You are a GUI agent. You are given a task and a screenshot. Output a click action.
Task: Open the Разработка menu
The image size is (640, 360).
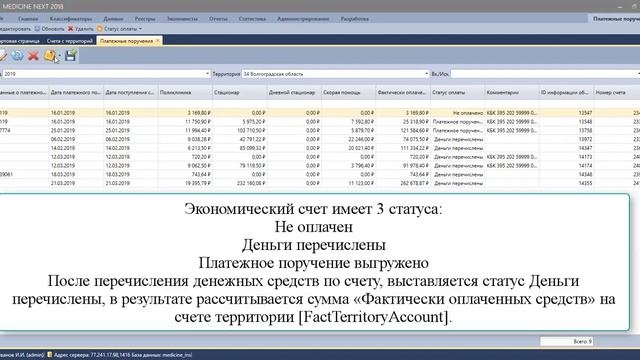coord(355,19)
